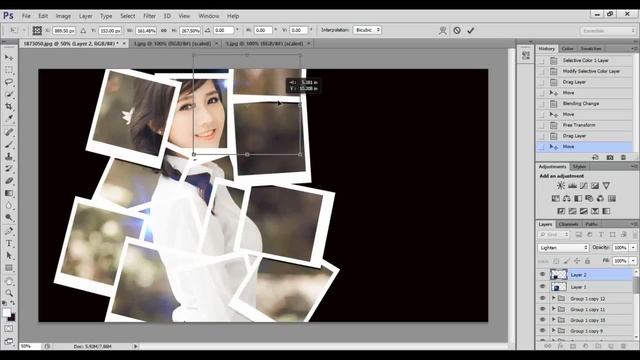The height and width of the screenshot is (360, 640).
Task: Switch to the Paths tab
Action: (591, 224)
